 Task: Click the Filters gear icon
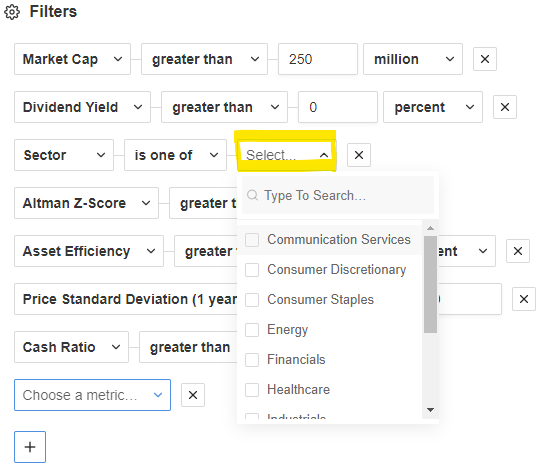pos(12,12)
